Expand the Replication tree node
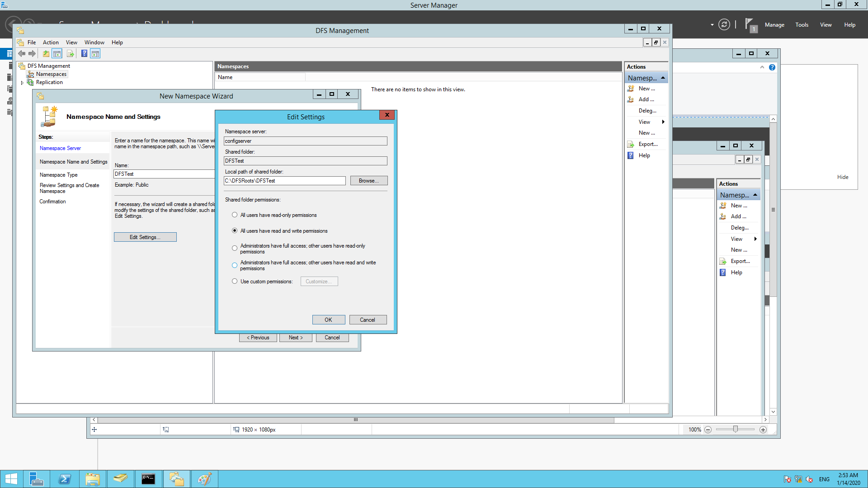This screenshot has height=488, width=868. (22, 82)
